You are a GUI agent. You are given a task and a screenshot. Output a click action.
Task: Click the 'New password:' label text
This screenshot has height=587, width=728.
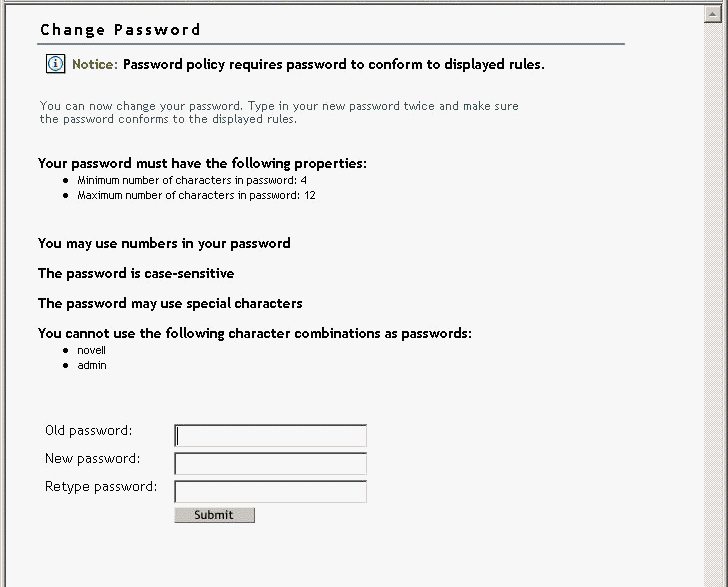point(92,459)
